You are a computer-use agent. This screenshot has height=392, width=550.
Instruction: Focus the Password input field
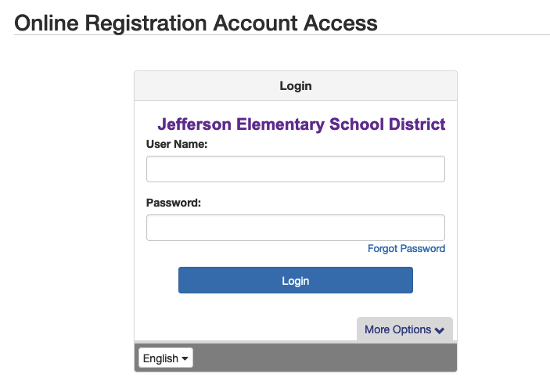coord(295,228)
